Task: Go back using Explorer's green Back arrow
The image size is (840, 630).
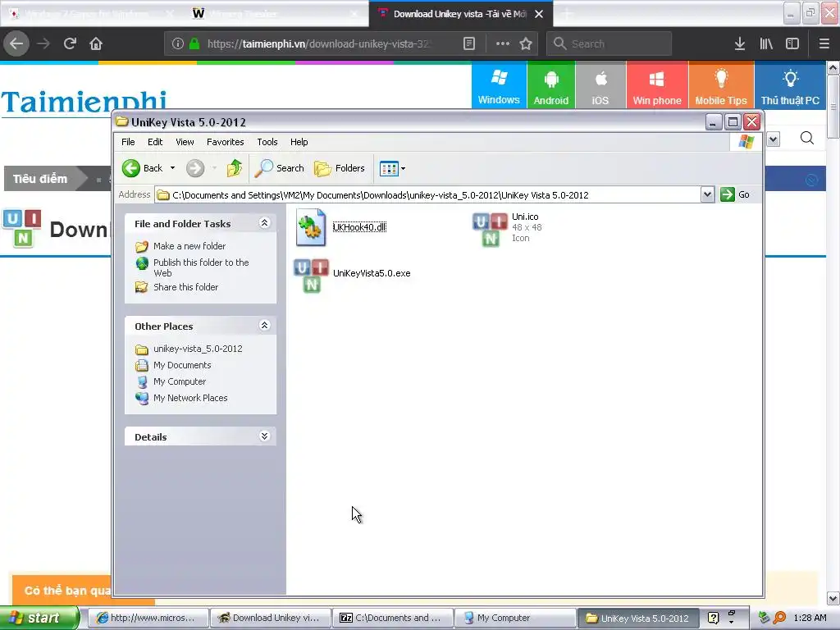Action: (x=130, y=168)
